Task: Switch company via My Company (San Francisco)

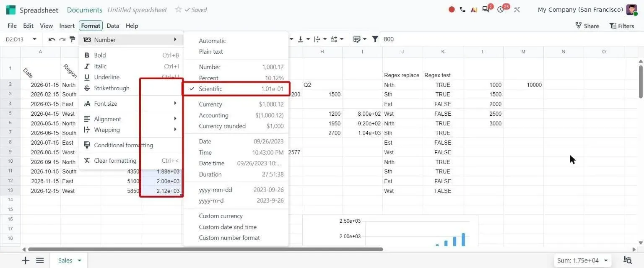Action: [580, 10]
